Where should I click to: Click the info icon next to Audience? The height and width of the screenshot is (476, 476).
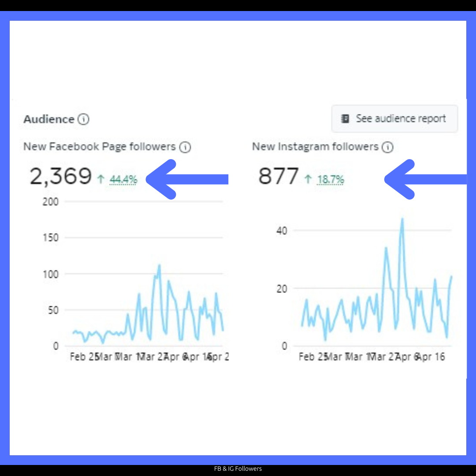click(x=83, y=119)
